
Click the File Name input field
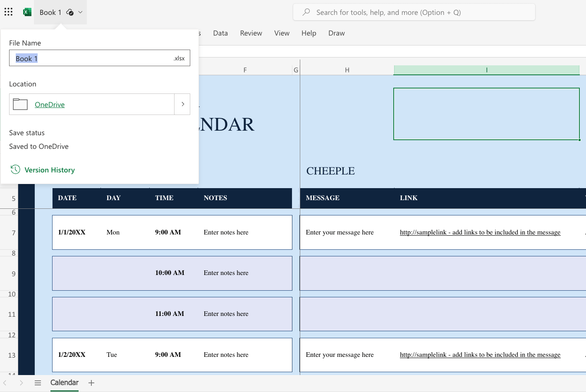pyautogui.click(x=99, y=58)
